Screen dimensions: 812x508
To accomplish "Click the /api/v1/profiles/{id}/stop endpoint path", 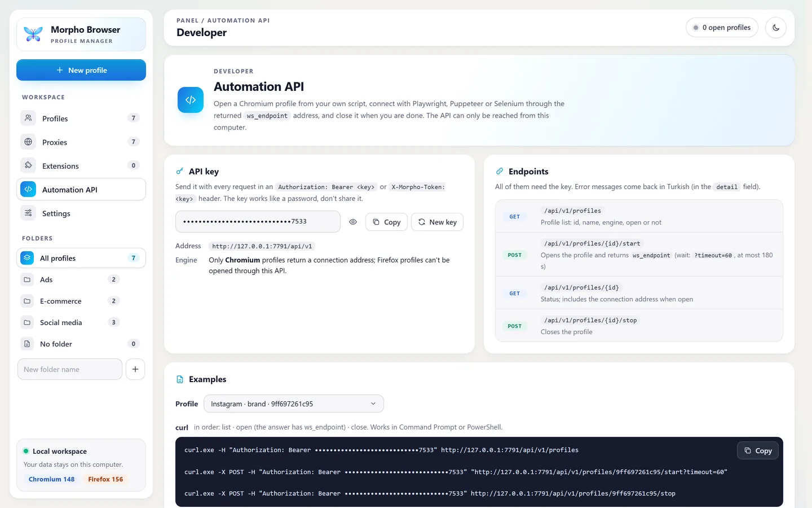I will pos(590,320).
